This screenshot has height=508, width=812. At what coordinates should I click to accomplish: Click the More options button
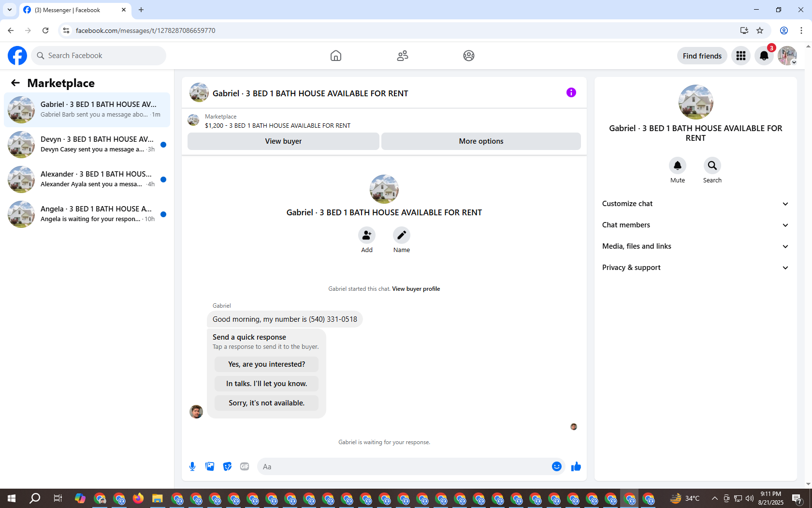point(481,141)
